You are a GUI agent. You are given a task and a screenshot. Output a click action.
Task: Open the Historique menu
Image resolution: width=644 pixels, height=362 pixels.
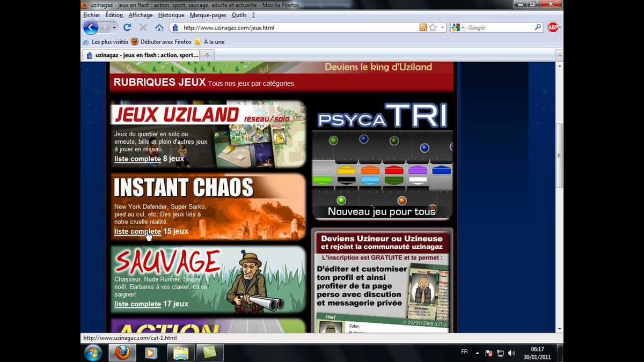(171, 15)
